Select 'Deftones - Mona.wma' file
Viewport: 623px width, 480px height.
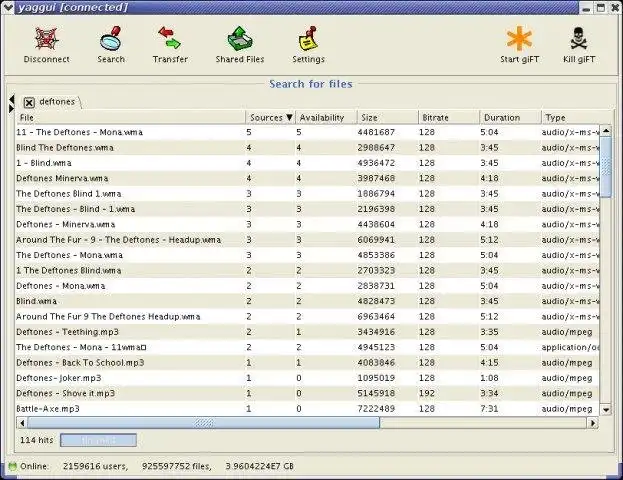[x=61, y=286]
